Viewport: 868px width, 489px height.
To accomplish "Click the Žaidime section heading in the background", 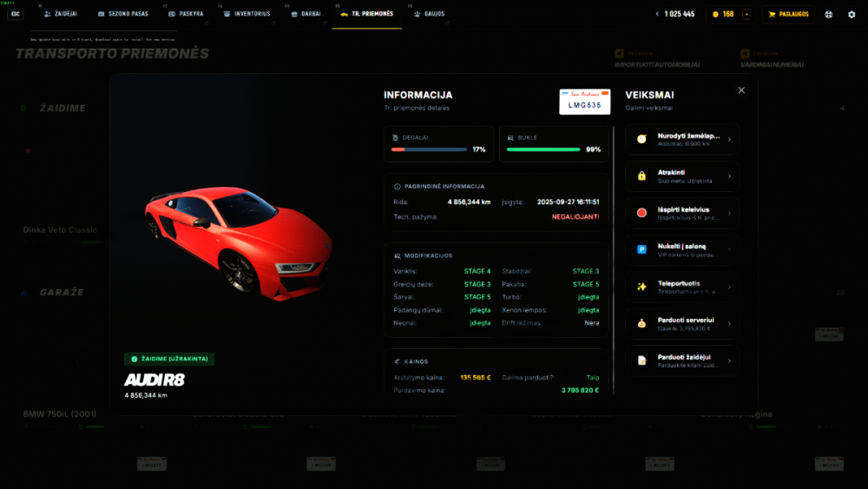I will point(62,108).
